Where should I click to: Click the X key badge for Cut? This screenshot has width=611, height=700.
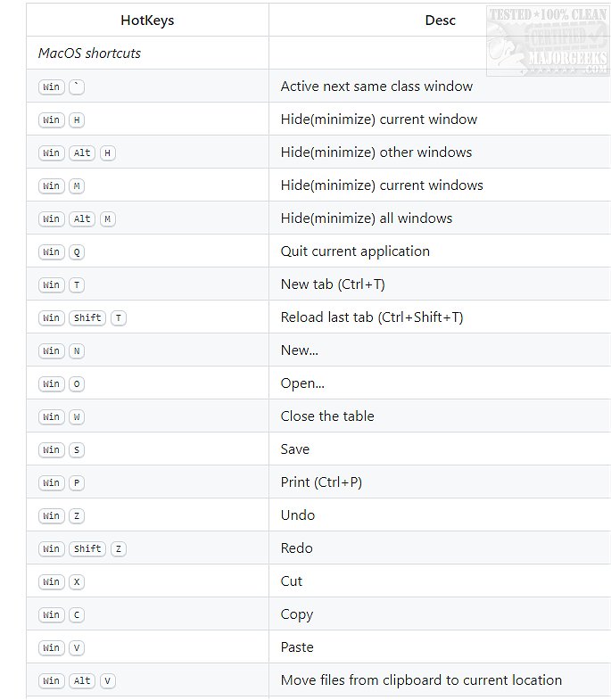pos(77,582)
